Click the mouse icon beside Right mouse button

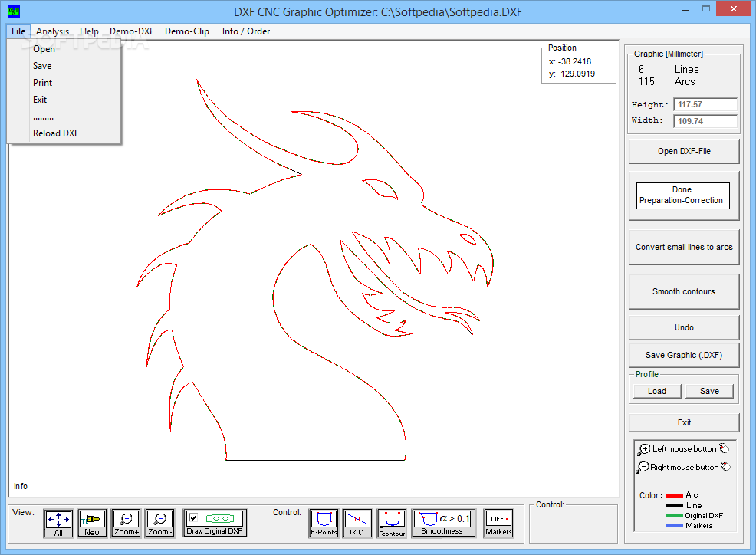[x=725, y=466]
